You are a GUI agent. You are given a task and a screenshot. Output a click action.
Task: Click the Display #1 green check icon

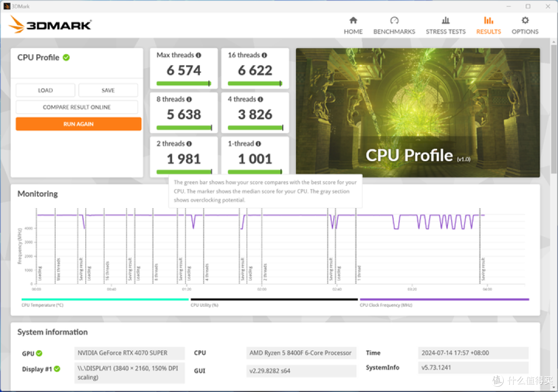tap(57, 369)
